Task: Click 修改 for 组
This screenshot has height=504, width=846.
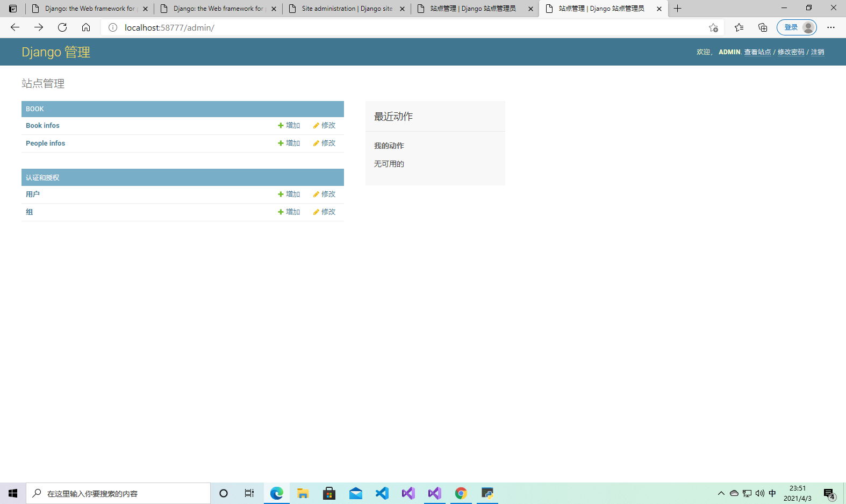Action: tap(325, 212)
